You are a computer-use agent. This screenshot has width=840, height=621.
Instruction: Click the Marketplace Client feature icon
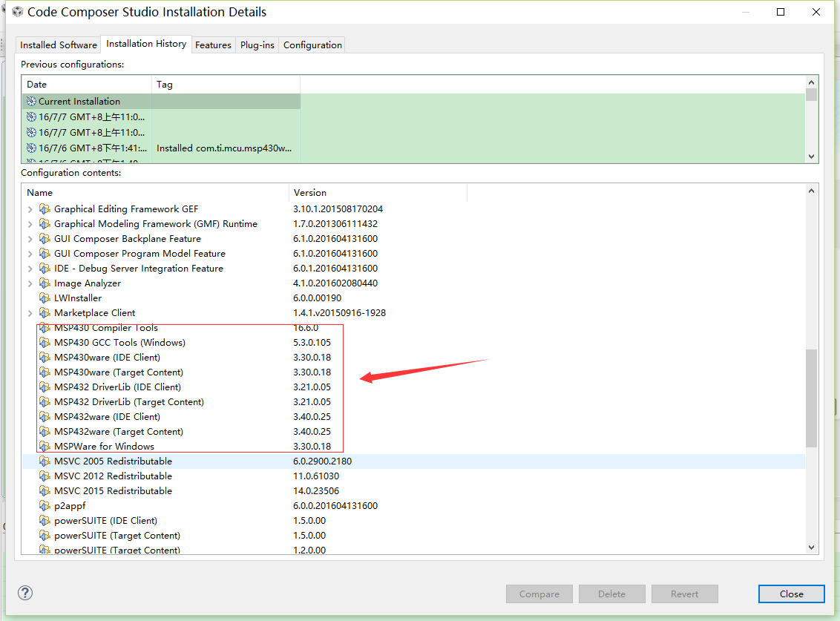tap(45, 313)
